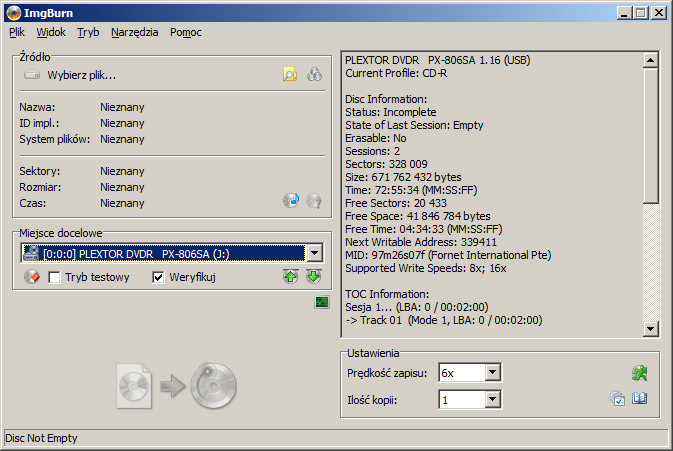Click the Time: 72:55:34 line

coord(411,191)
